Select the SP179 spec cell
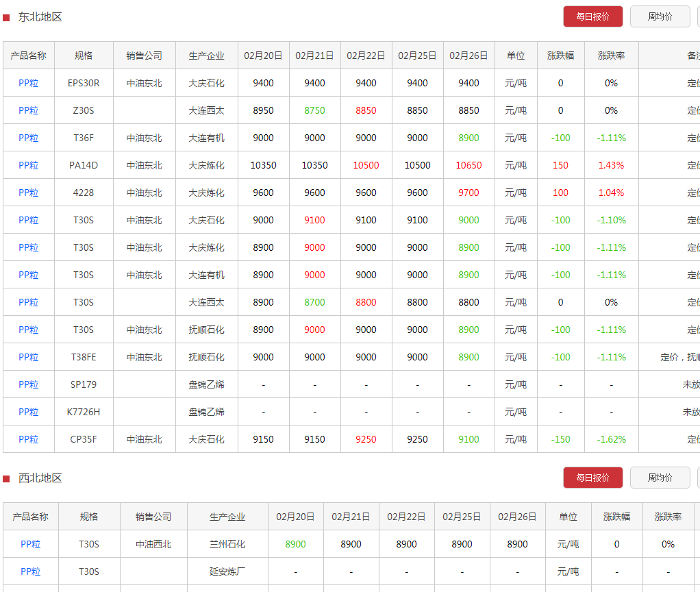 (x=84, y=384)
